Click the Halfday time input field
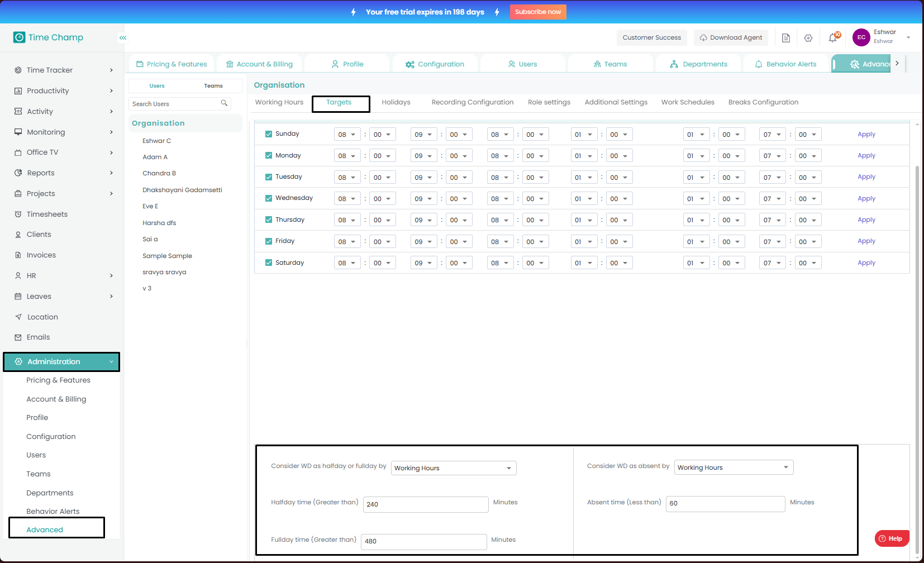This screenshot has height=563, width=924. click(x=425, y=504)
